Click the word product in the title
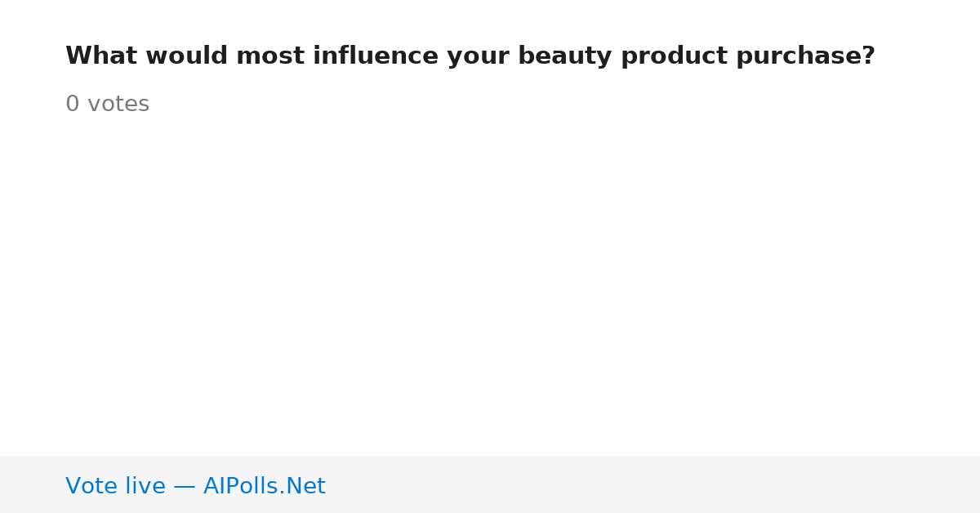Screen dimensions: 980x513 674,56
